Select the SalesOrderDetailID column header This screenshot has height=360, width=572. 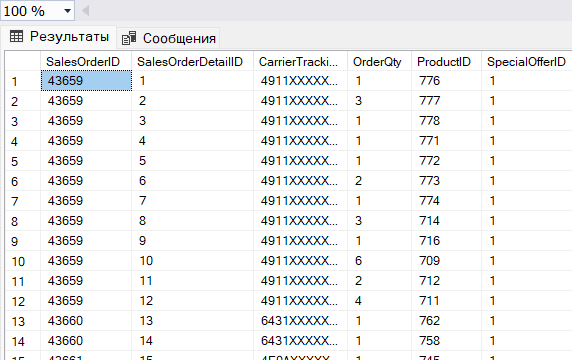(x=193, y=62)
